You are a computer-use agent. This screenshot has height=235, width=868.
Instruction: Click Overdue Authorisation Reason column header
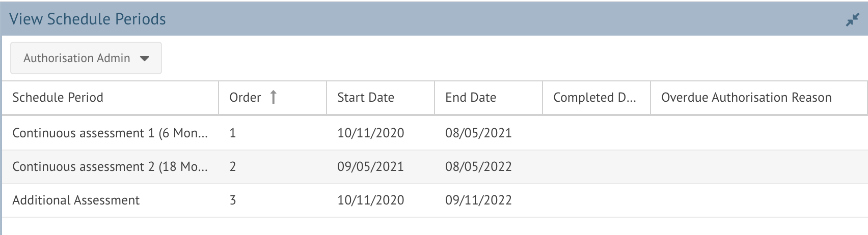click(759, 98)
